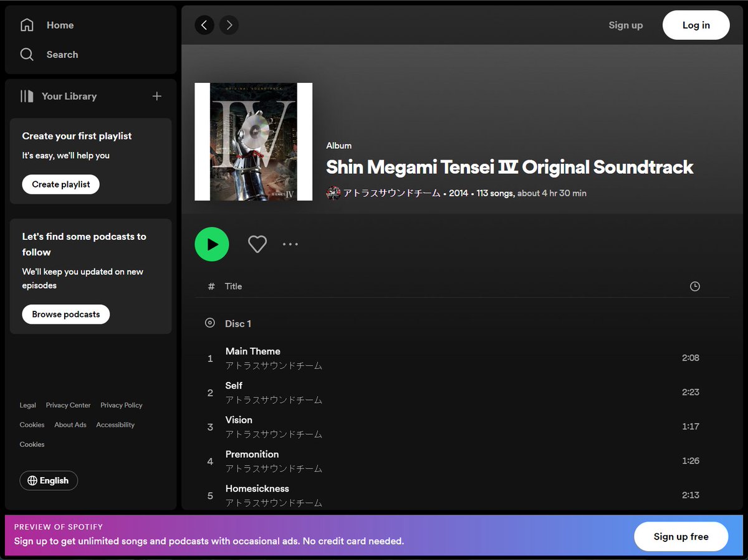Image resolution: width=748 pixels, height=560 pixels.
Task: Open the album cover artwork
Action: click(254, 141)
